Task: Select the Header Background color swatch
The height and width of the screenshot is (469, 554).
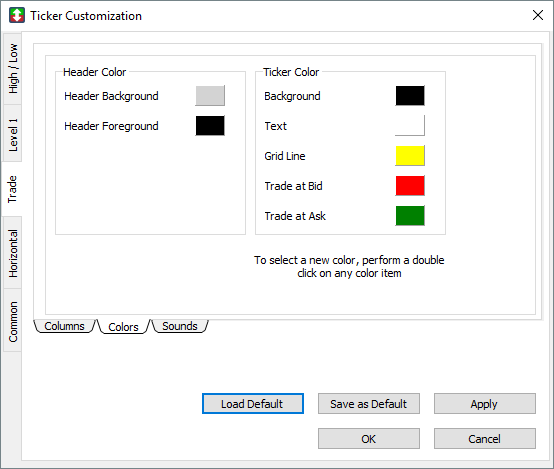Action: 210,95
